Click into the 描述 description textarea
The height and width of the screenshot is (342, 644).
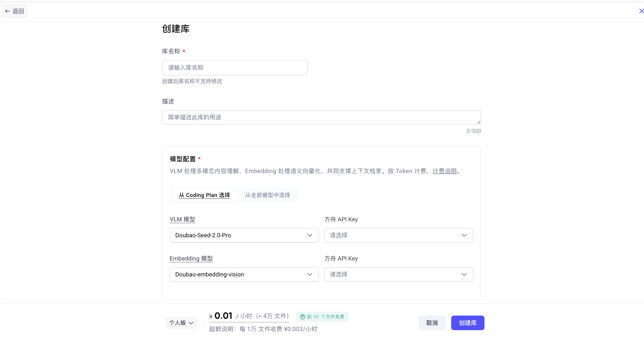coord(321,117)
